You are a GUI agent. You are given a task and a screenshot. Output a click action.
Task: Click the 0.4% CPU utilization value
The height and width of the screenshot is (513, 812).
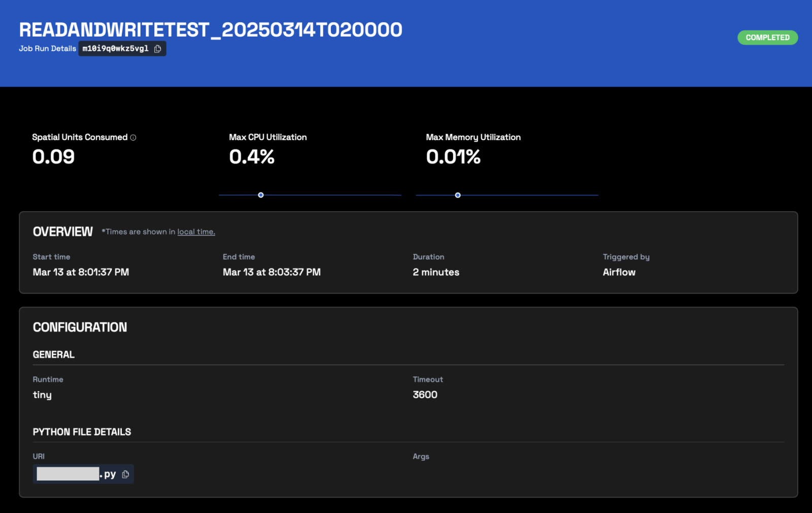[252, 156]
